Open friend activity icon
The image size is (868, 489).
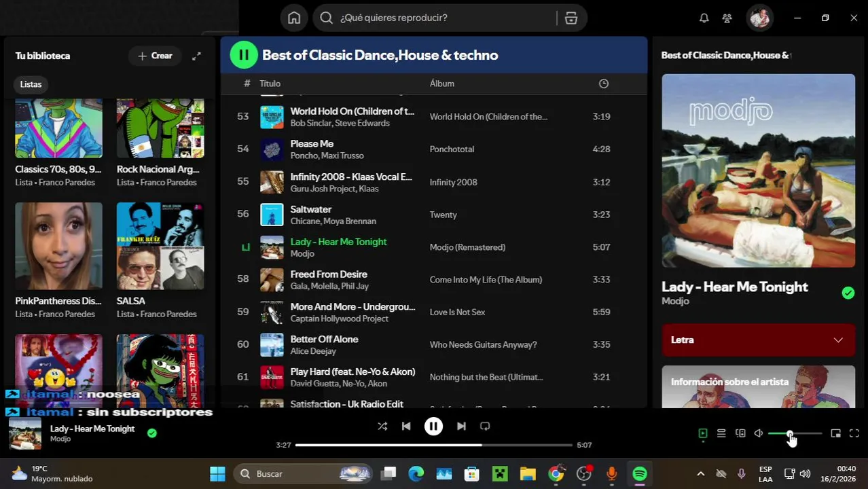(727, 18)
